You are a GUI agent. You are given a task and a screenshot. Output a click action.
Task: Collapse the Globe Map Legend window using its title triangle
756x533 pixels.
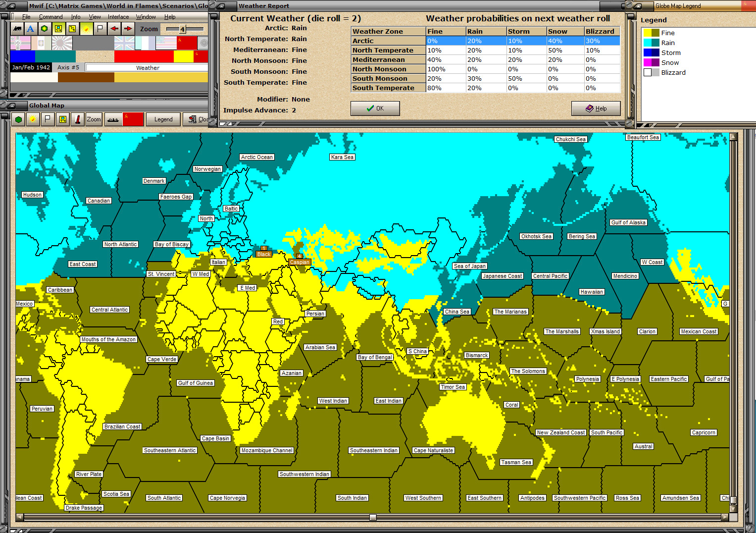pos(638,6)
